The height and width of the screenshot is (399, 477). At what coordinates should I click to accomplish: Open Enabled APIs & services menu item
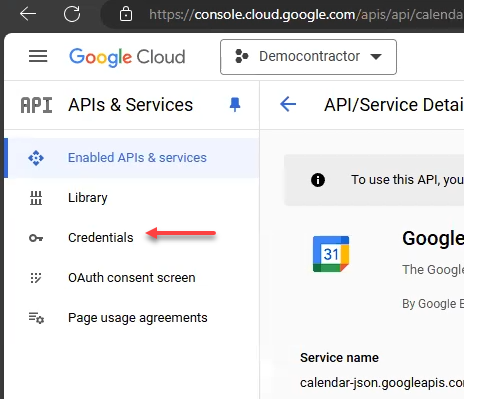coord(132,158)
